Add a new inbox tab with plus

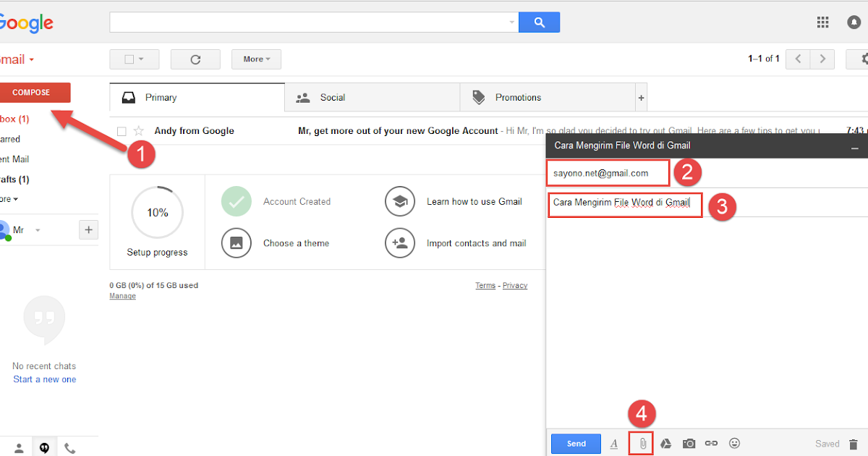click(641, 98)
